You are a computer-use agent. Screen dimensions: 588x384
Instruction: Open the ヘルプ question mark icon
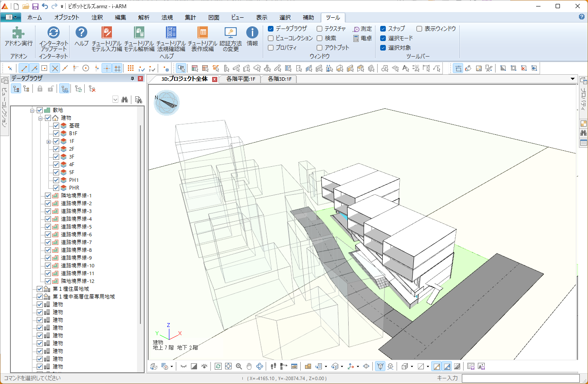[x=81, y=33]
